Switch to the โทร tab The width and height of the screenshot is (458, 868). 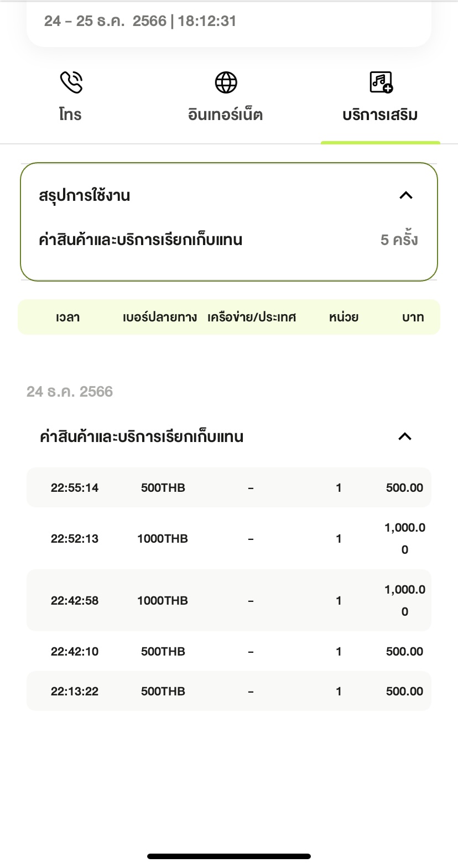[x=70, y=115]
